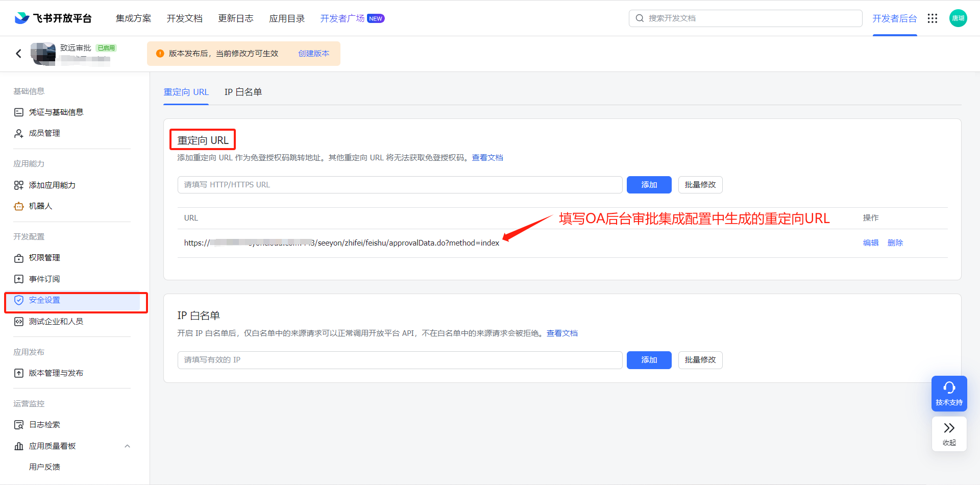Select the 安全设置 shield icon
The width and height of the screenshot is (980, 485).
[x=18, y=300]
